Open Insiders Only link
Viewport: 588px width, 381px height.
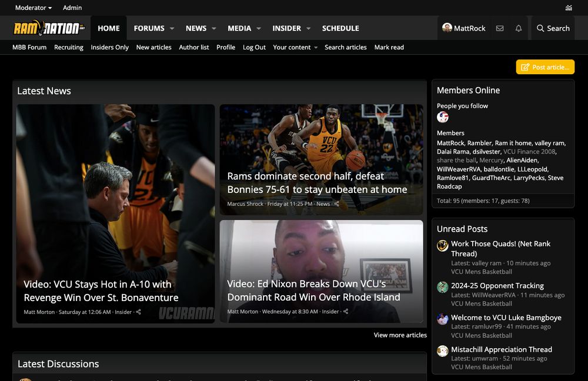(x=109, y=47)
